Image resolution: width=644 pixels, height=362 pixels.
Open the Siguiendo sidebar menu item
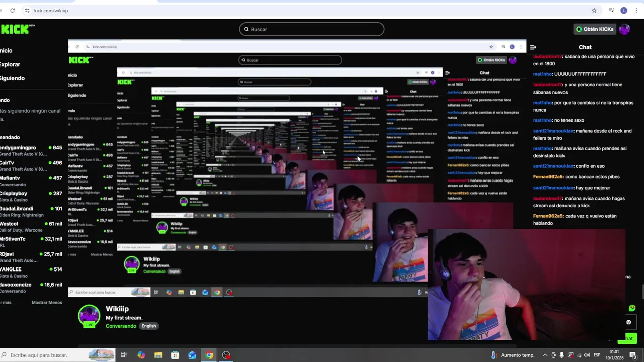pos(12,78)
